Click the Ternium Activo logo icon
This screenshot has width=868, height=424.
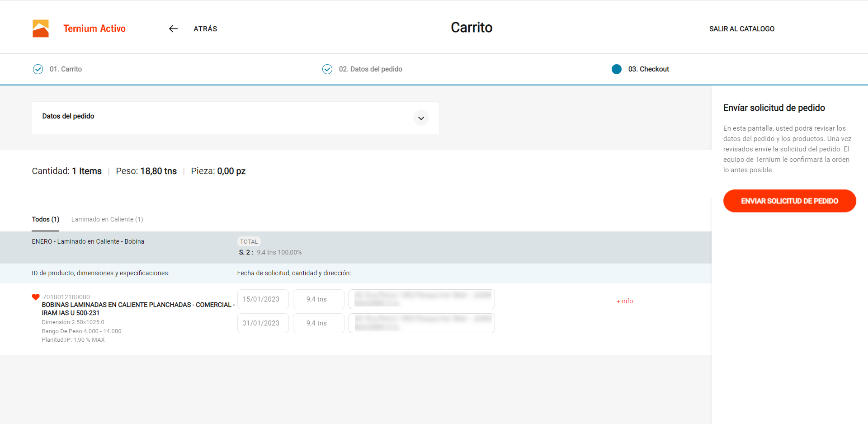[x=41, y=28]
